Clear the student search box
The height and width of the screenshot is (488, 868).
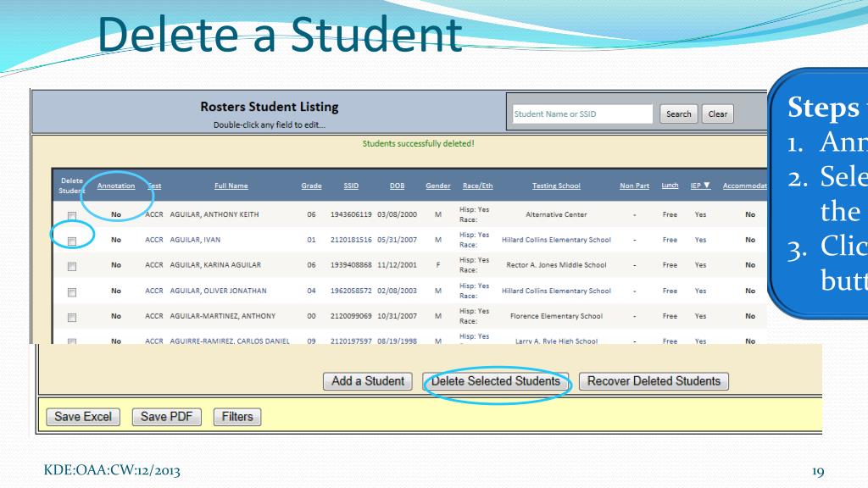point(718,114)
